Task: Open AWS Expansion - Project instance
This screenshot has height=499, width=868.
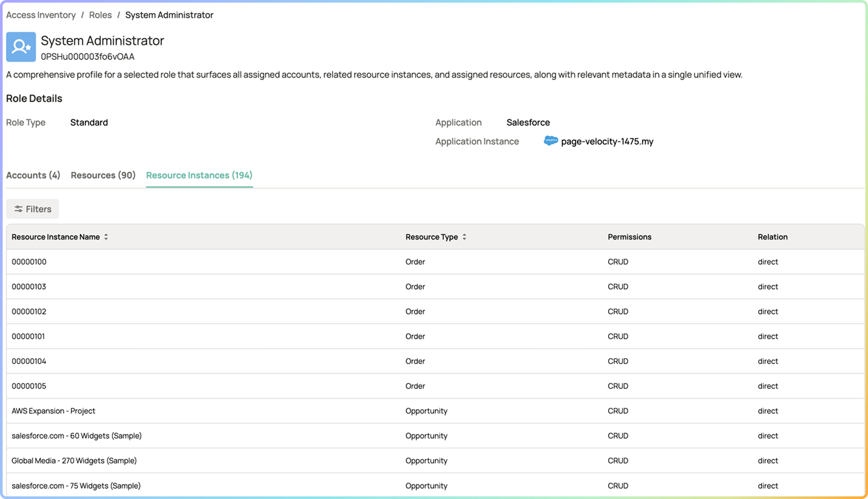Action: click(x=54, y=411)
